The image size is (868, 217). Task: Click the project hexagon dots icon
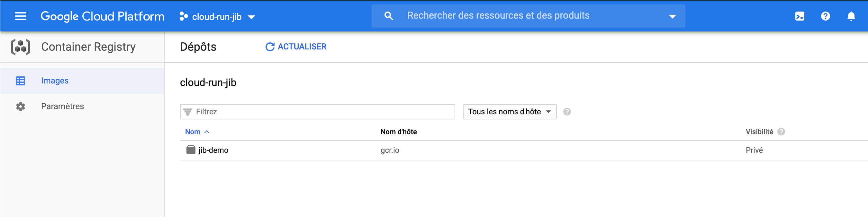(x=184, y=16)
